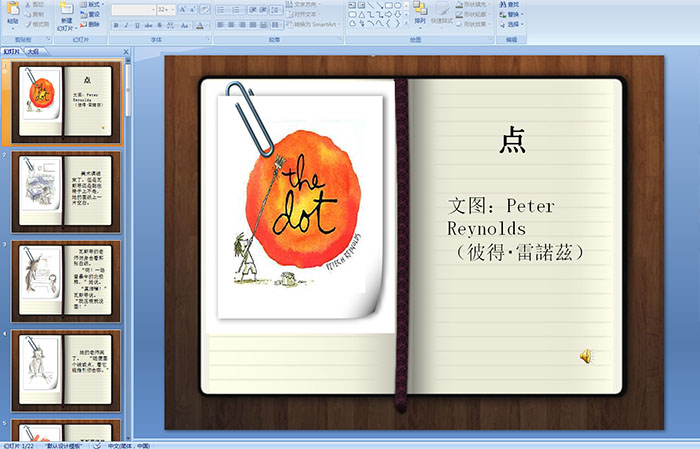Select slide 2 thumbnail
700x449 pixels.
[66, 191]
